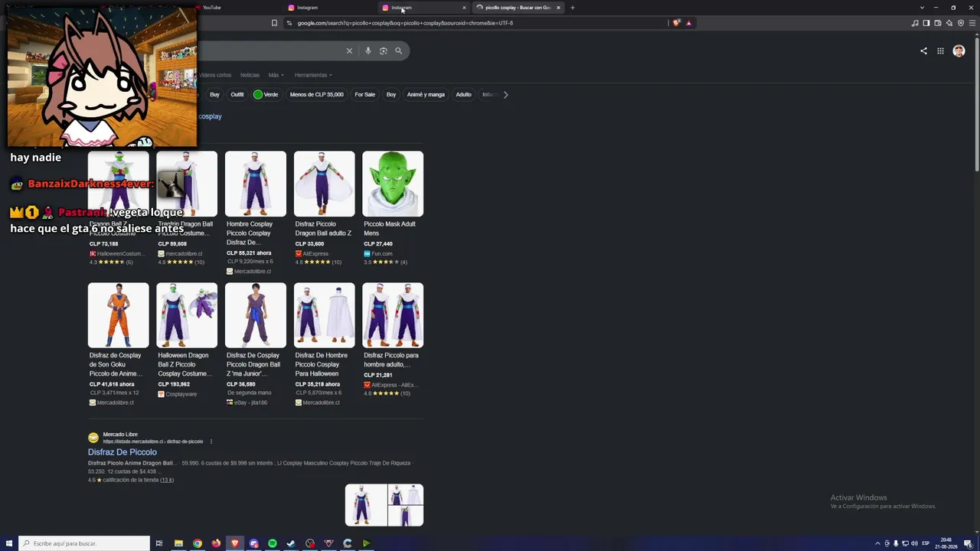Open the Windows Start menu
This screenshot has width=980, height=551.
point(9,543)
